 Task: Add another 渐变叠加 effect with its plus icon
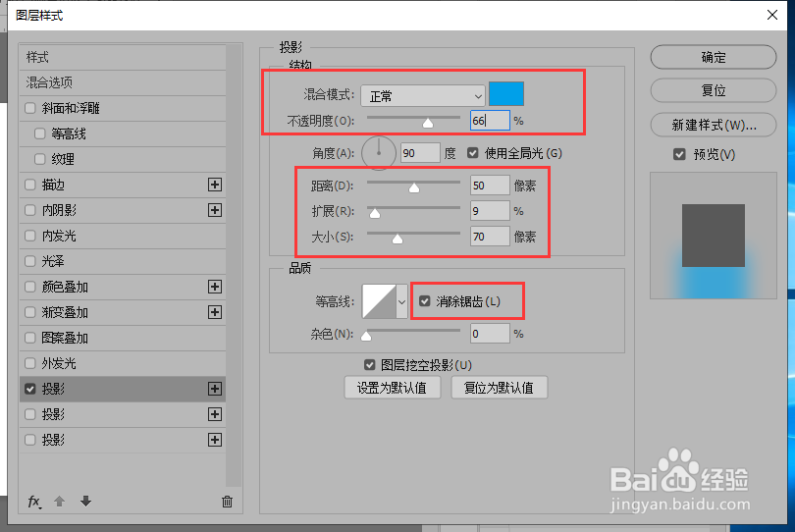215,312
